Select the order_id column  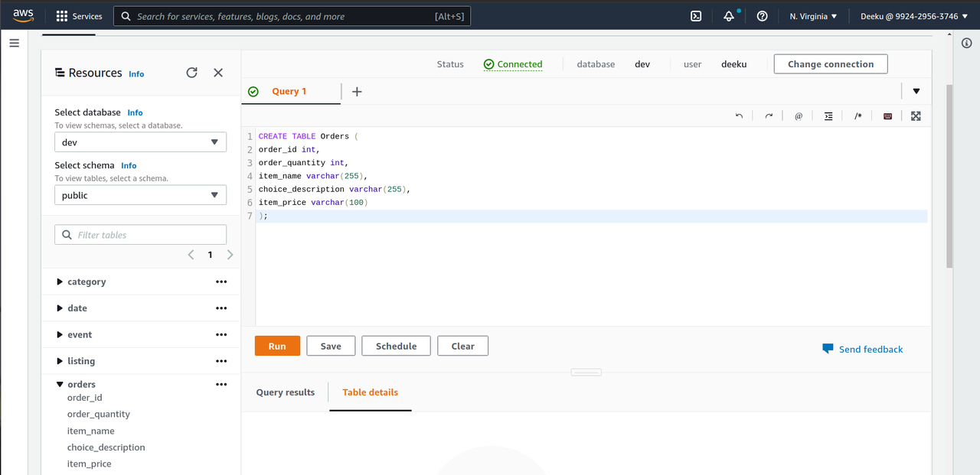[84, 398]
